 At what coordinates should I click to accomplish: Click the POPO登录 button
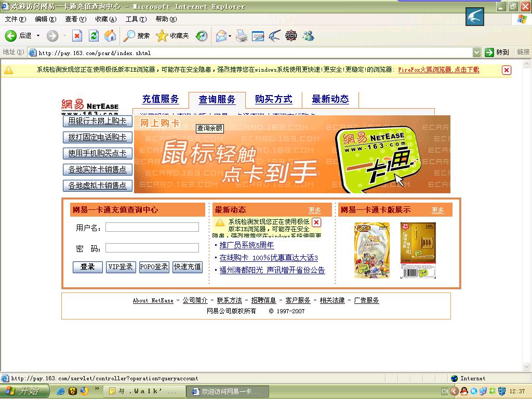(x=154, y=267)
